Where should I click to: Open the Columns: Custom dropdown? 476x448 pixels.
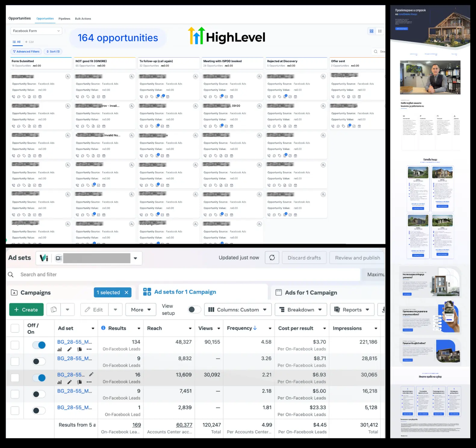(x=238, y=310)
